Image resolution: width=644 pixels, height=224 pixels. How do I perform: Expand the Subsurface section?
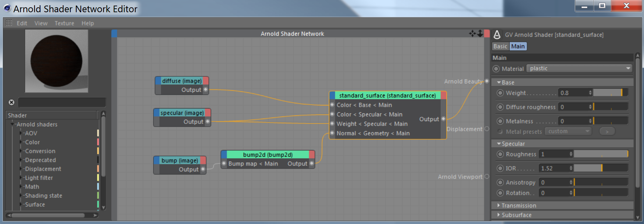coord(499,215)
